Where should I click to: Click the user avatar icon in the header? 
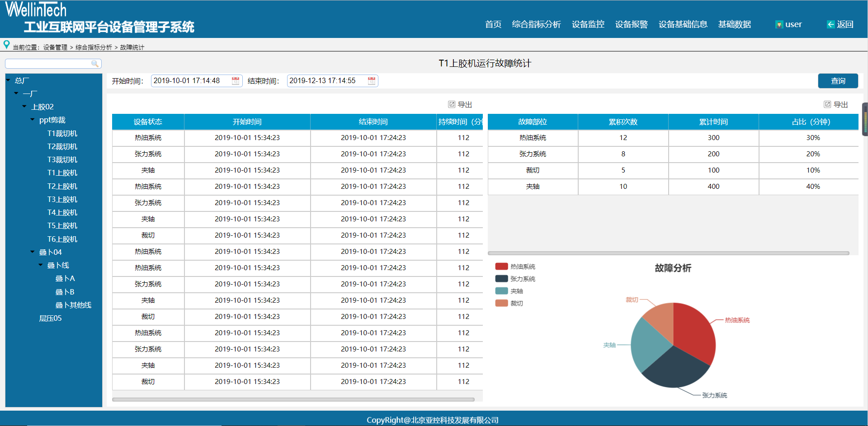point(779,24)
